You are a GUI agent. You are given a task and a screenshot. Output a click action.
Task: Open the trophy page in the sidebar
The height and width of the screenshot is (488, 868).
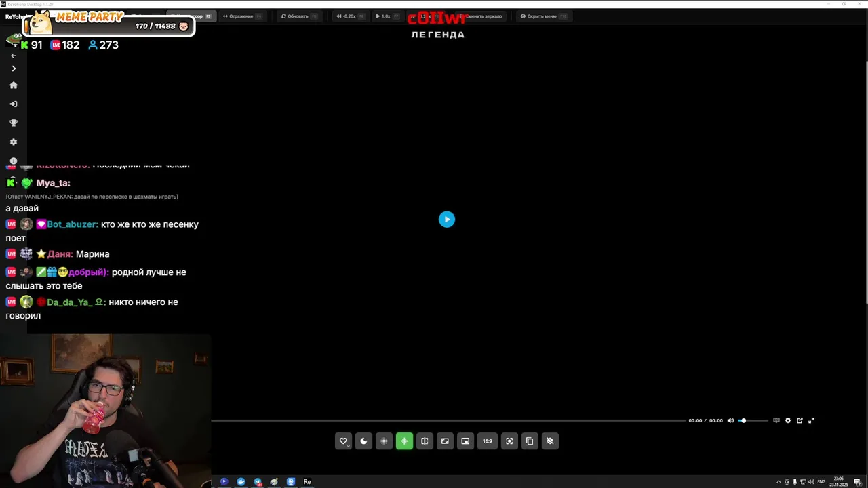(13, 123)
